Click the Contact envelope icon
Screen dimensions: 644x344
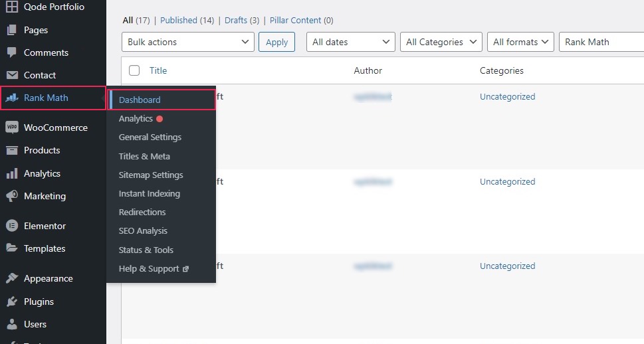[x=12, y=75]
